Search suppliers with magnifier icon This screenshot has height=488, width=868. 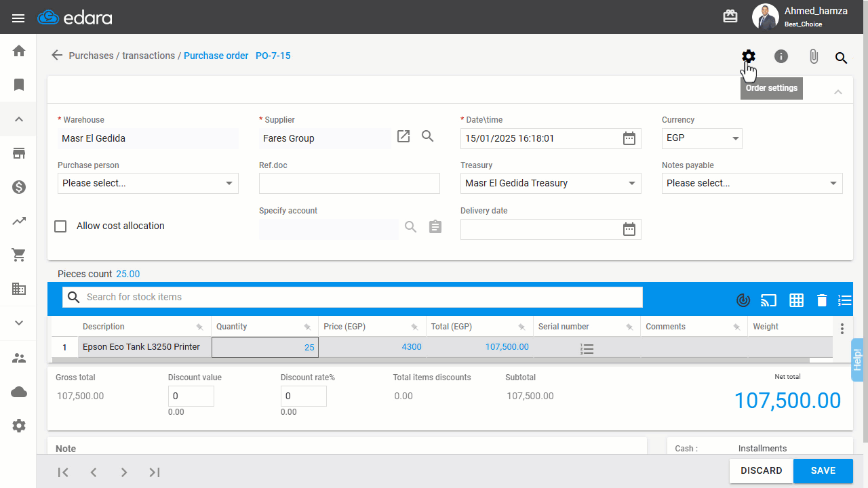click(x=428, y=136)
